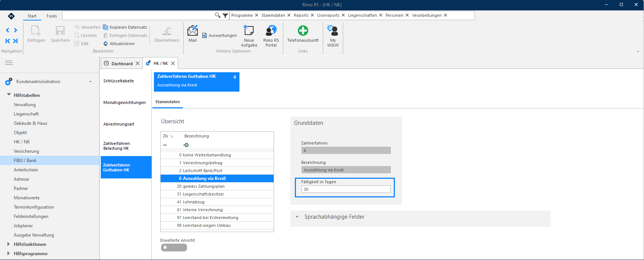Select Versicherung in sidebar tree
The width and height of the screenshot is (644, 260).
point(26,151)
